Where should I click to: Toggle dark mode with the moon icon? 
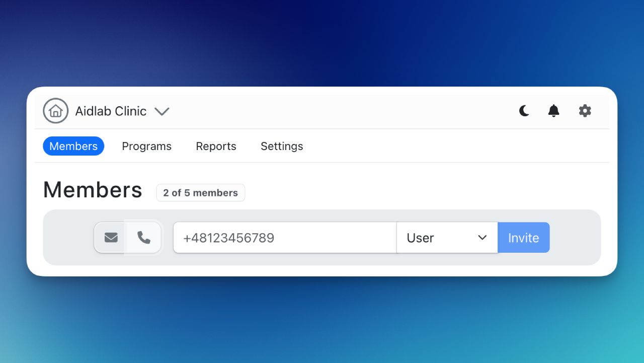click(524, 111)
